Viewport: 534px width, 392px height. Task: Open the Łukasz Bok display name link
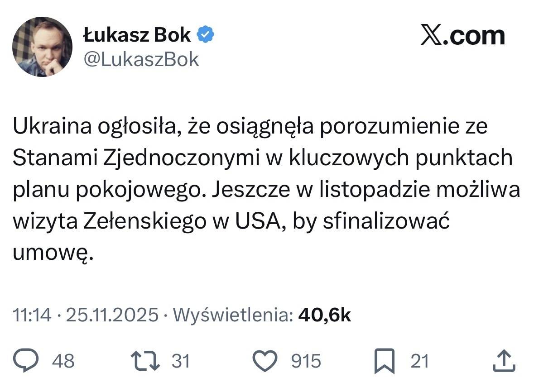click(137, 35)
